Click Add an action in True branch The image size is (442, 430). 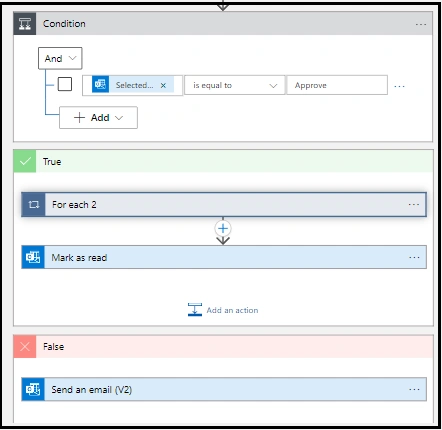(x=223, y=310)
